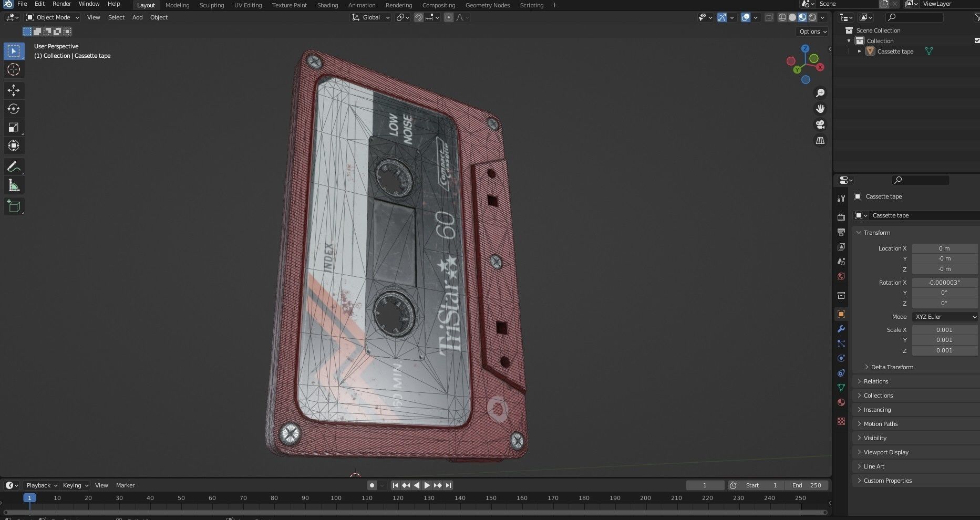Open the Playback dropdown in timeline
The image size is (980, 520).
coord(42,485)
